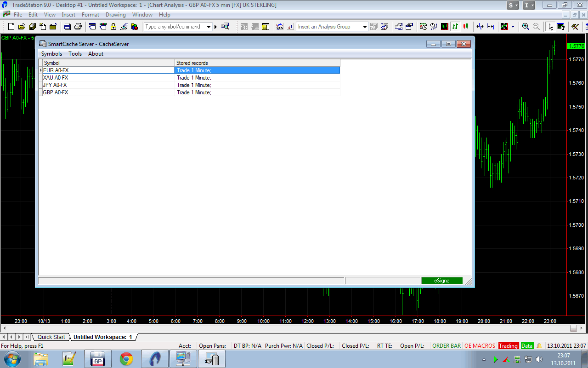Switch to the Quick Start workspace tab
Screen dimensions: 588x368
tap(51, 337)
